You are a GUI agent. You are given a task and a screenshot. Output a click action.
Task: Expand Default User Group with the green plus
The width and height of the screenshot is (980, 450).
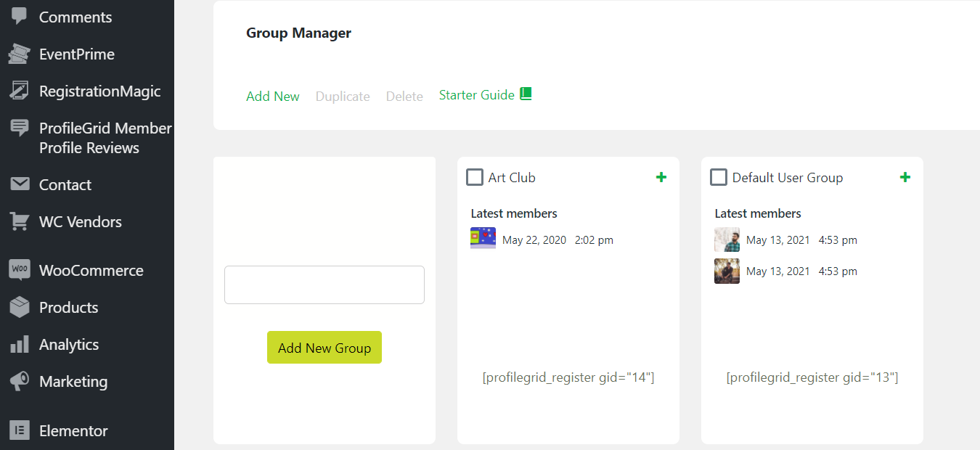[905, 176]
